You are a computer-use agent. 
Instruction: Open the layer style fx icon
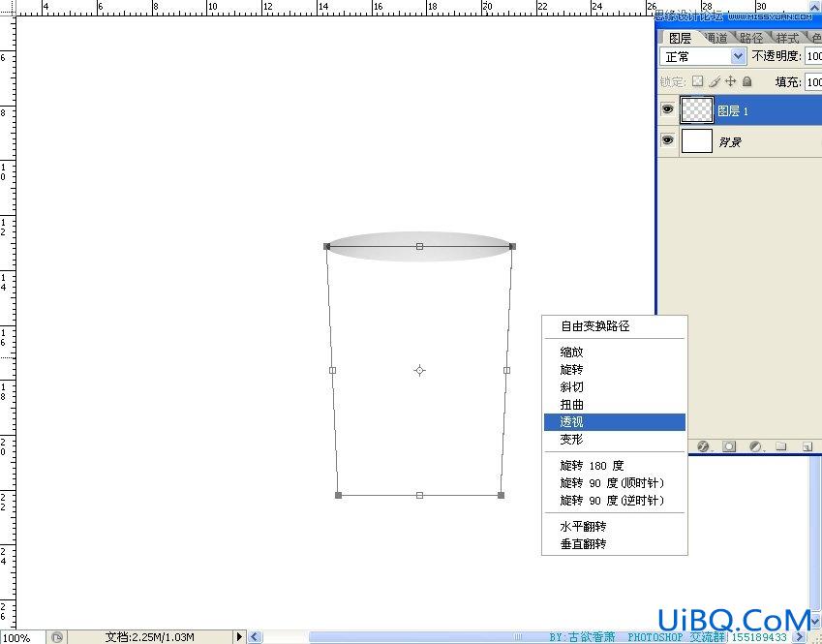click(703, 446)
